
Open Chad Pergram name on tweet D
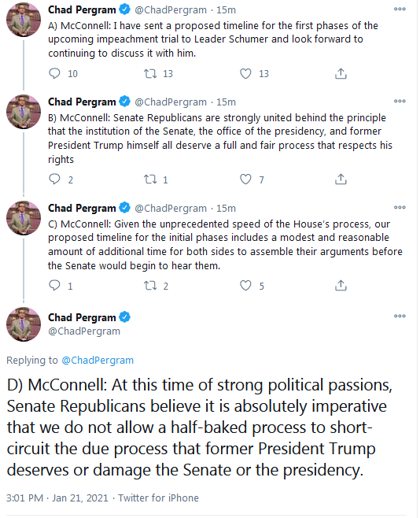pyautogui.click(x=82, y=317)
